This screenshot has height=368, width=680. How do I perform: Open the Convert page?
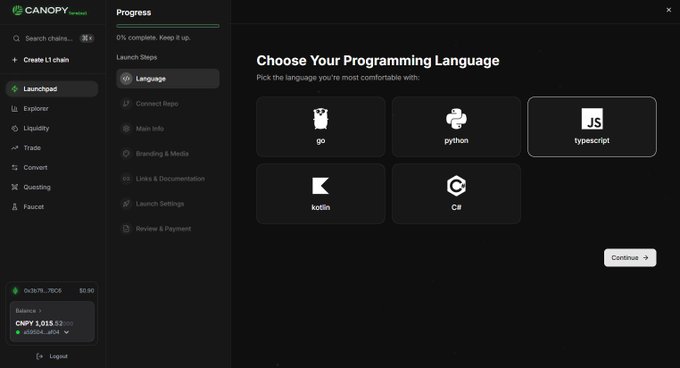(52, 167)
